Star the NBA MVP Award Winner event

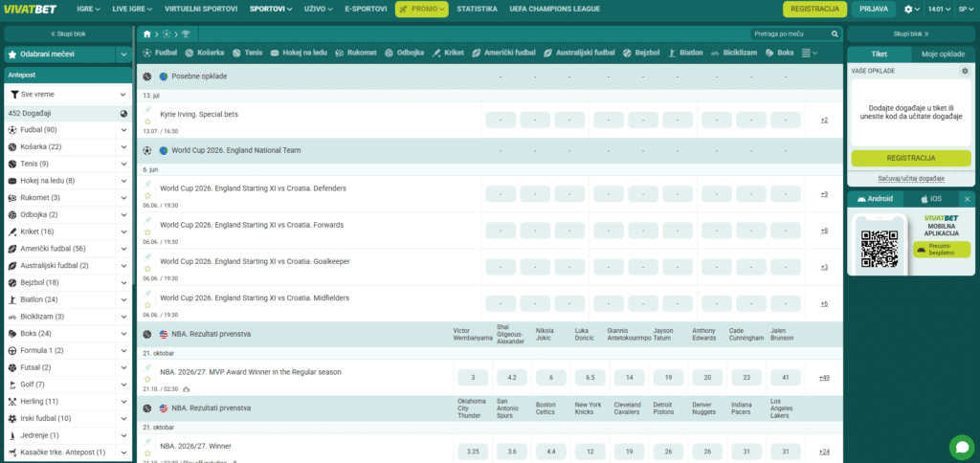148,379
